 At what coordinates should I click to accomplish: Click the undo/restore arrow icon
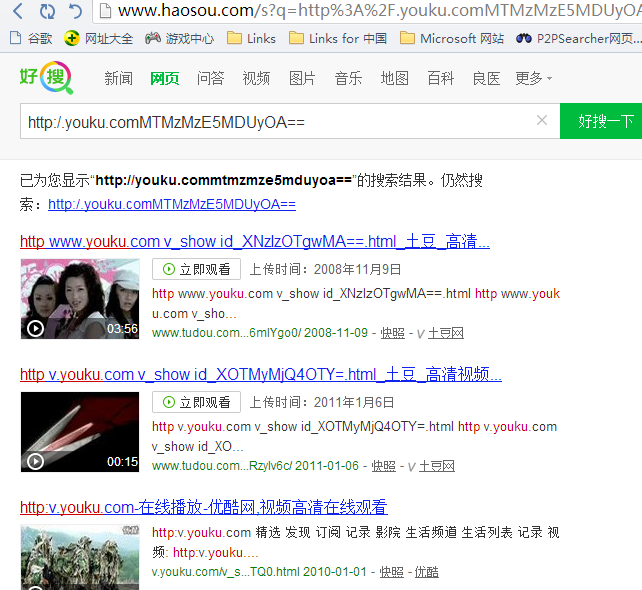[75, 11]
